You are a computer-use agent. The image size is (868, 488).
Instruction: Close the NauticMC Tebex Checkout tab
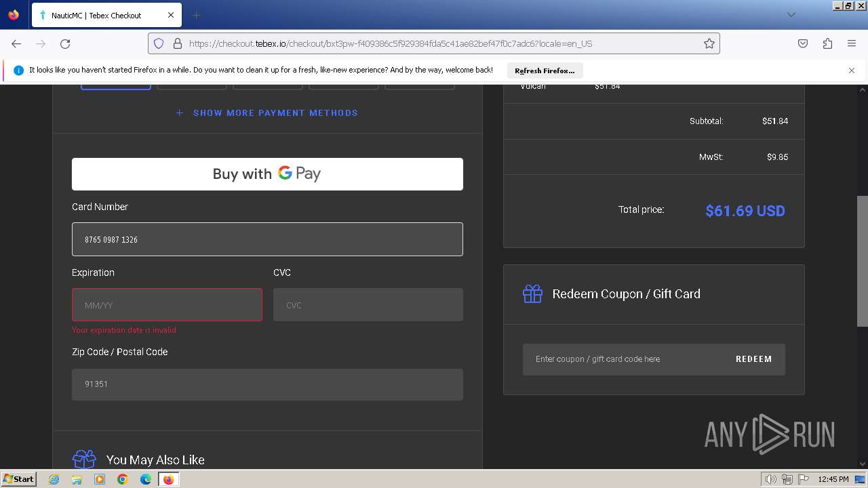171,15
